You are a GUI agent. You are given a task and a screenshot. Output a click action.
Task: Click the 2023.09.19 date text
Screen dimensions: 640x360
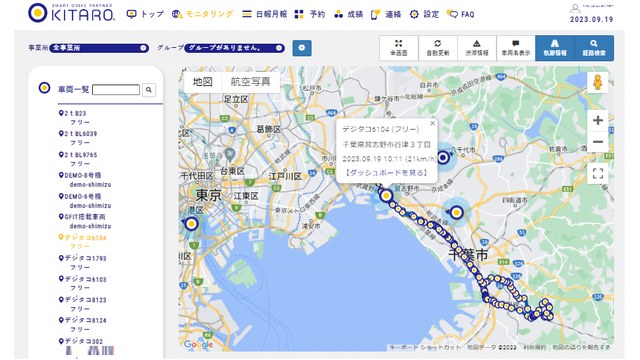591,19
